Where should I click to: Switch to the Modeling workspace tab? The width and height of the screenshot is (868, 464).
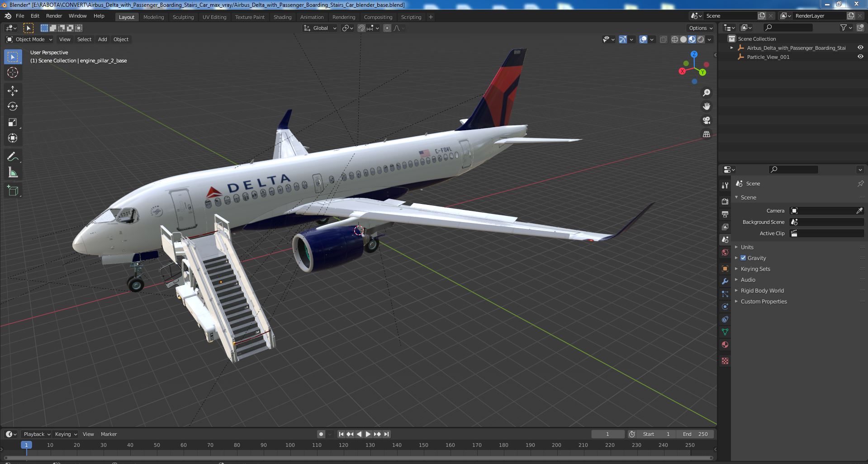(153, 17)
